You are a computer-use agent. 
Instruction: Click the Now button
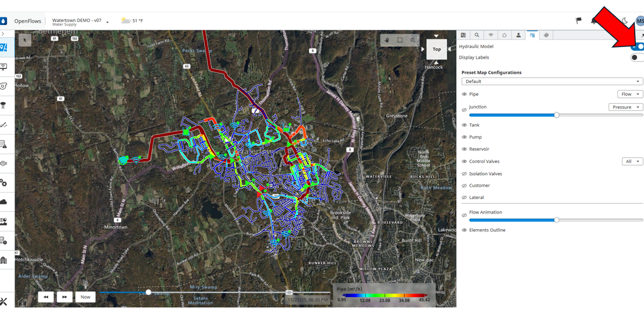point(85,297)
